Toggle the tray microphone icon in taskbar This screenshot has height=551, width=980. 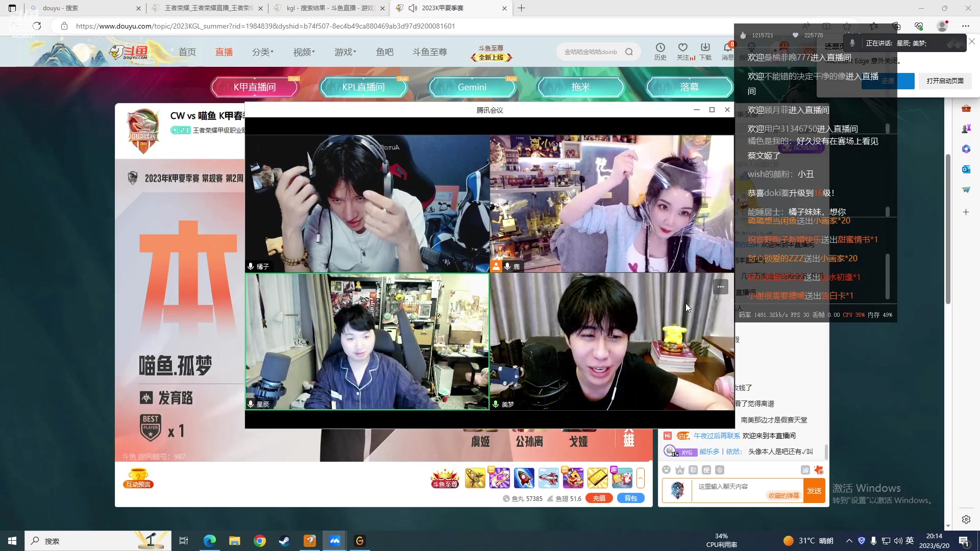tap(873, 541)
